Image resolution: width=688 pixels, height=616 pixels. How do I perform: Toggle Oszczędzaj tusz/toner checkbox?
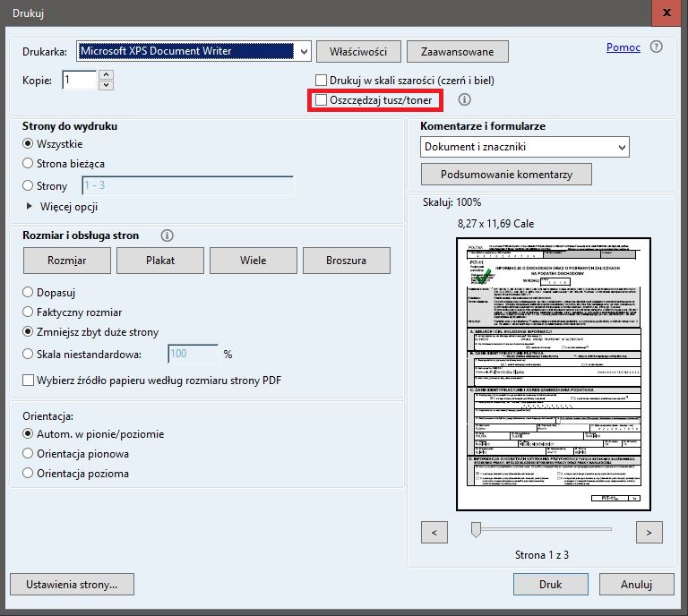(322, 100)
